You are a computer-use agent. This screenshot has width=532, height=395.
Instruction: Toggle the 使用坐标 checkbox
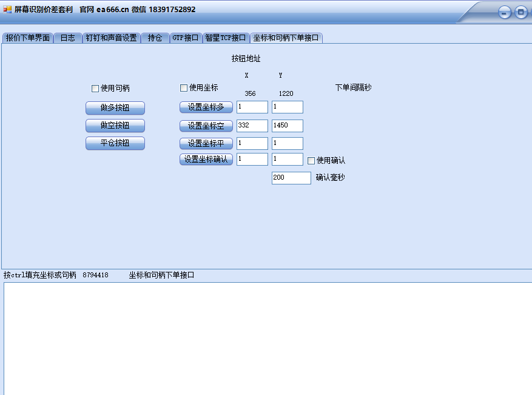tap(184, 88)
